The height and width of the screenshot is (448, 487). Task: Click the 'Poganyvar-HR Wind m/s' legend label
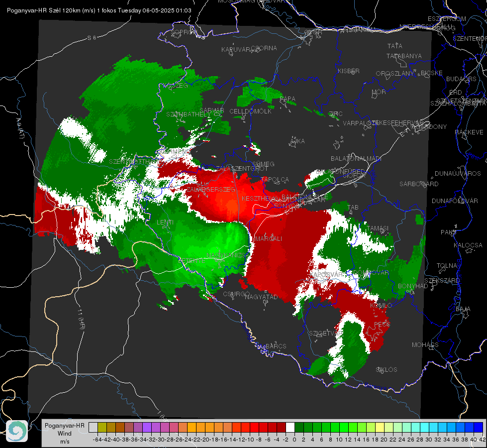point(65,434)
